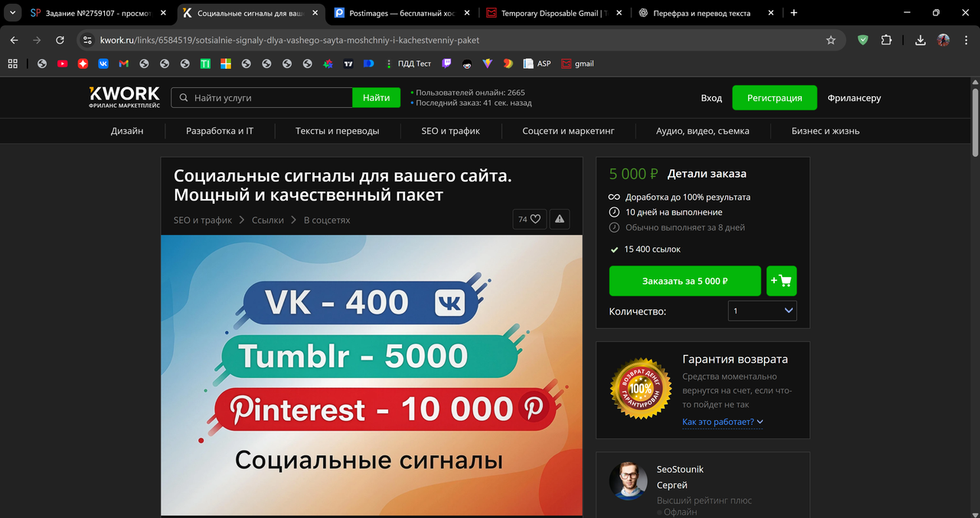This screenshot has height=518, width=980.
Task: Open the Бизнес и жизнь category
Action: pyautogui.click(x=825, y=131)
